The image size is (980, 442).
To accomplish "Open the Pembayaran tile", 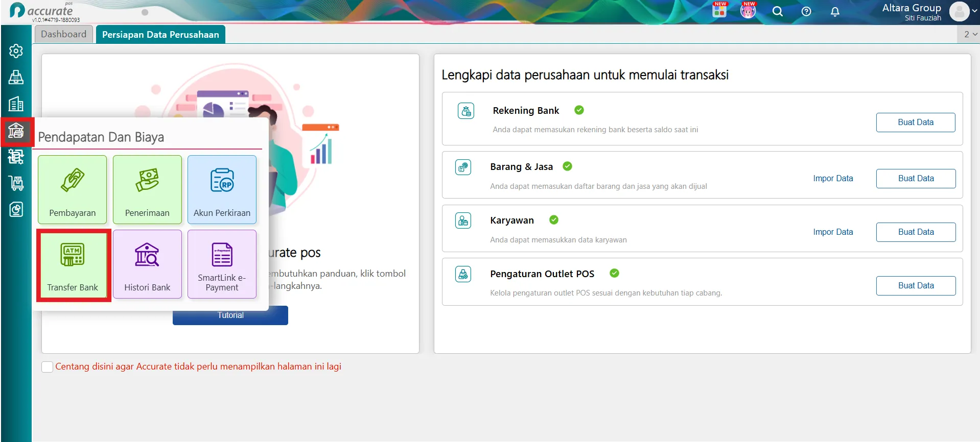I will [x=73, y=189].
